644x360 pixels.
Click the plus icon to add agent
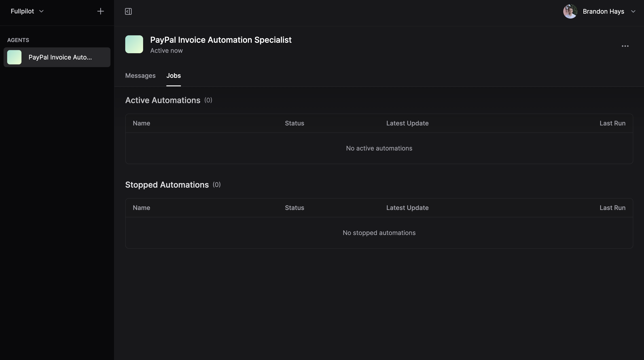pos(100,11)
